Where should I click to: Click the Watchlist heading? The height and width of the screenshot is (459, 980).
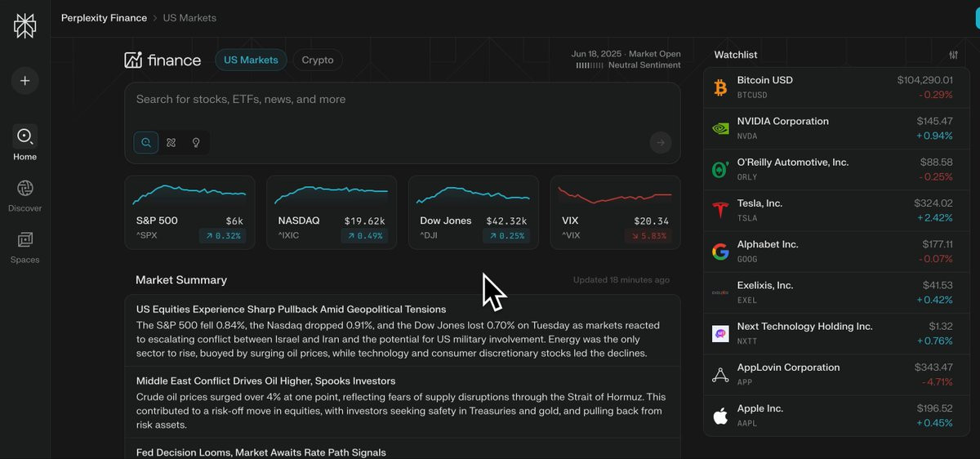click(736, 55)
